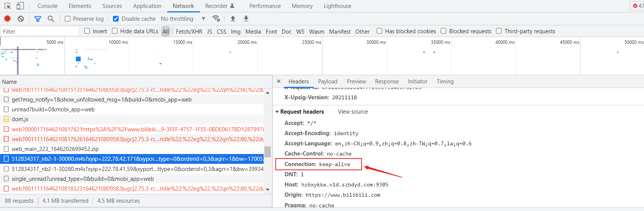Screen dimensions: 644x211
Task: Switch to the Payload detail tab
Action: (x=328, y=81)
